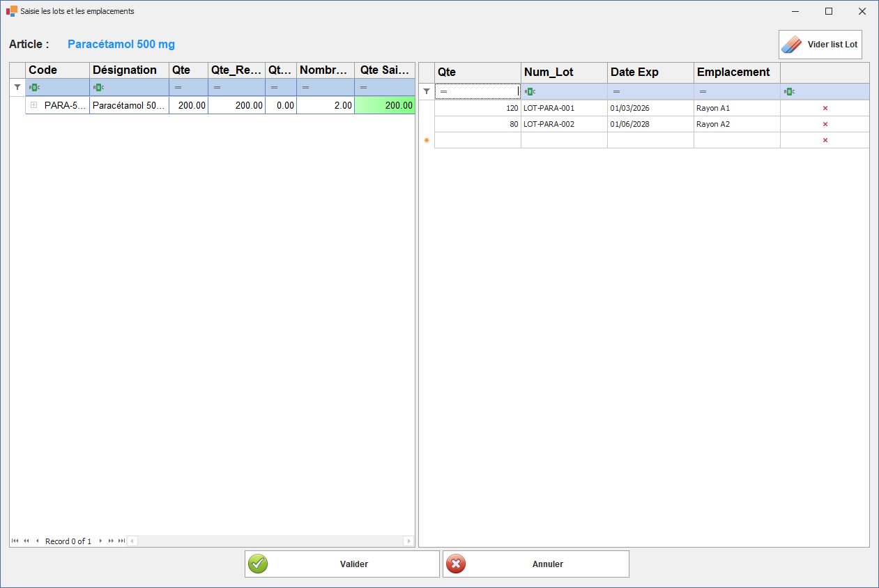Click the funnel icon in lot grid filter row
Image resolution: width=879 pixels, height=588 pixels.
coord(427,91)
